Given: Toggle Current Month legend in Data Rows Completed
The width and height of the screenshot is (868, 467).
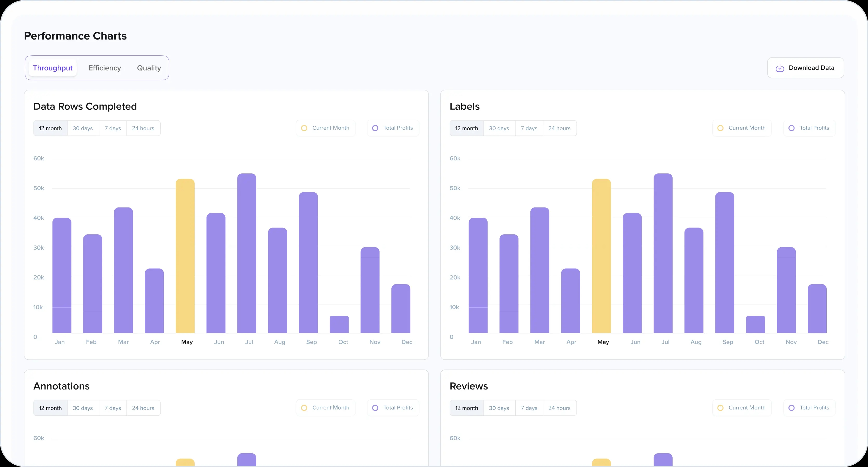Looking at the screenshot, I should pos(325,128).
